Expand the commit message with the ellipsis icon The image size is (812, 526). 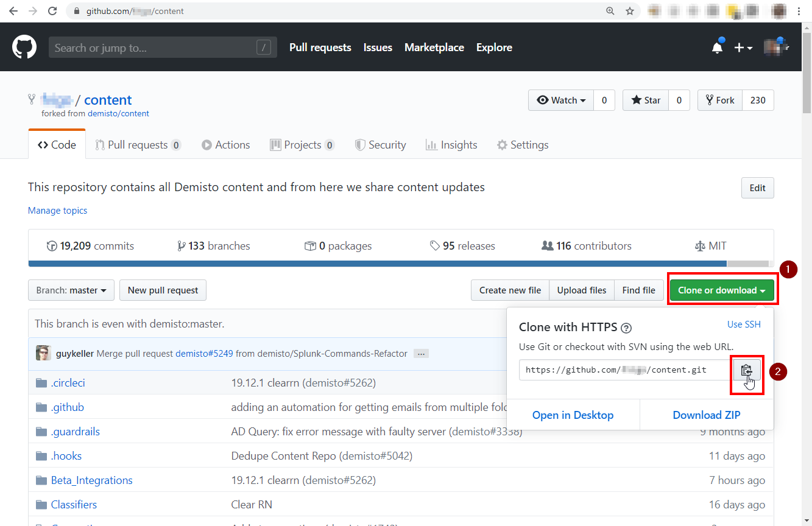tap(420, 353)
